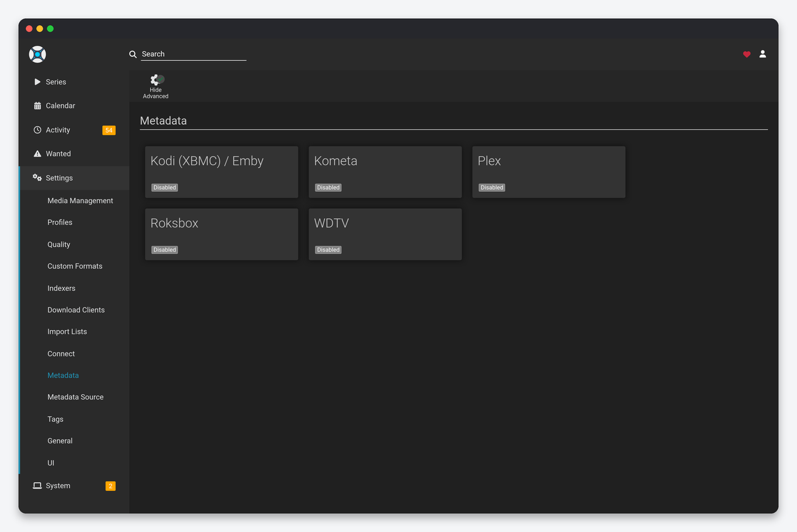797x532 pixels.
Task: Open the WDTV metadata card
Action: [385, 234]
